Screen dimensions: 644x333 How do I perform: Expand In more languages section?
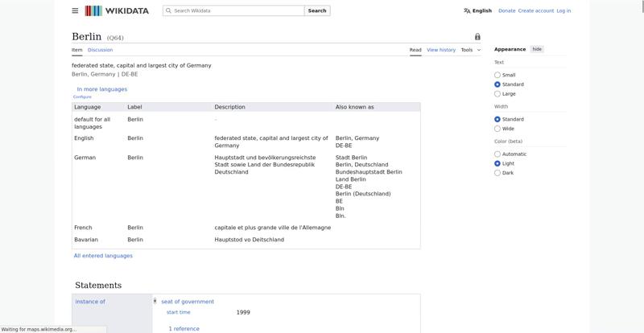coord(101,89)
